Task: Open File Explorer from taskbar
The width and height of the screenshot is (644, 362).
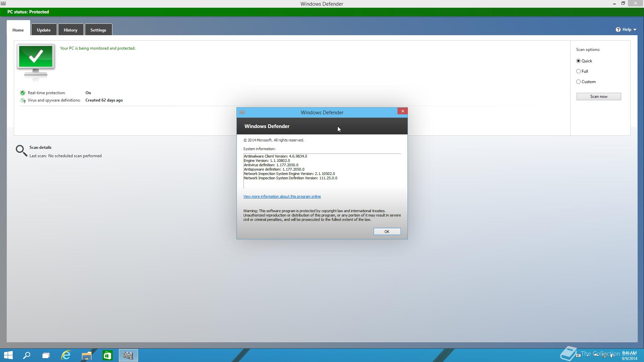Action: click(x=87, y=355)
